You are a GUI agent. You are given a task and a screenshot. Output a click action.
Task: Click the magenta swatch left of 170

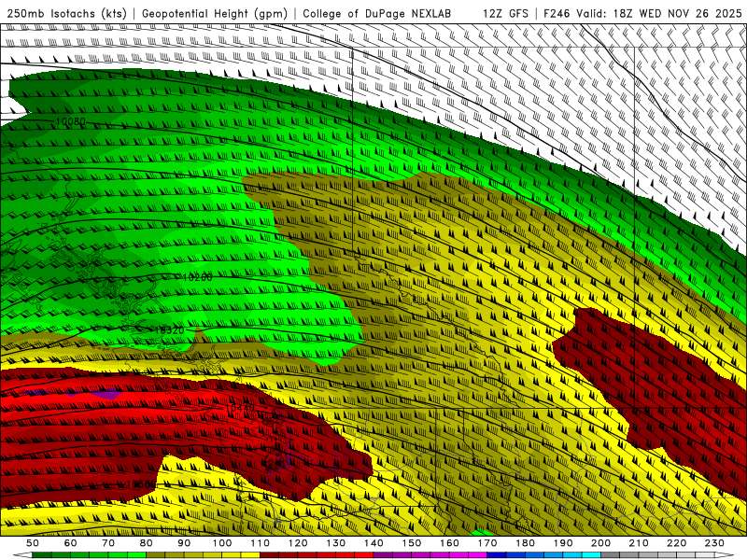477,555
